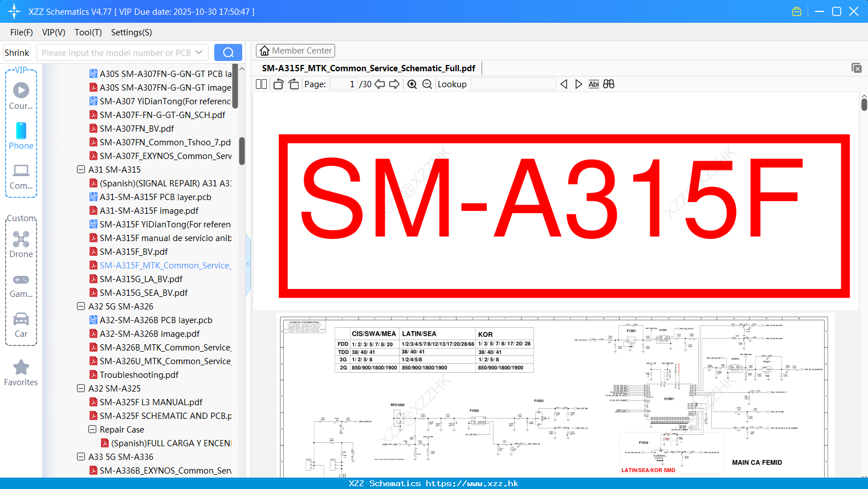This screenshot has width=868, height=489.
Task: Collapse the A33 5G SM-A336 folder
Action: pyautogui.click(x=81, y=457)
